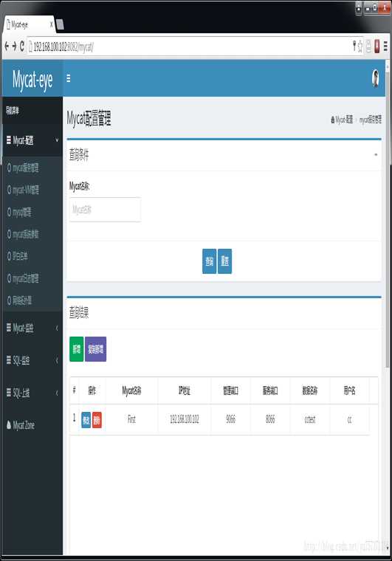This screenshot has height=561, width=392.
Task: Select the Mycat-eye browser tab
Action: [30, 24]
